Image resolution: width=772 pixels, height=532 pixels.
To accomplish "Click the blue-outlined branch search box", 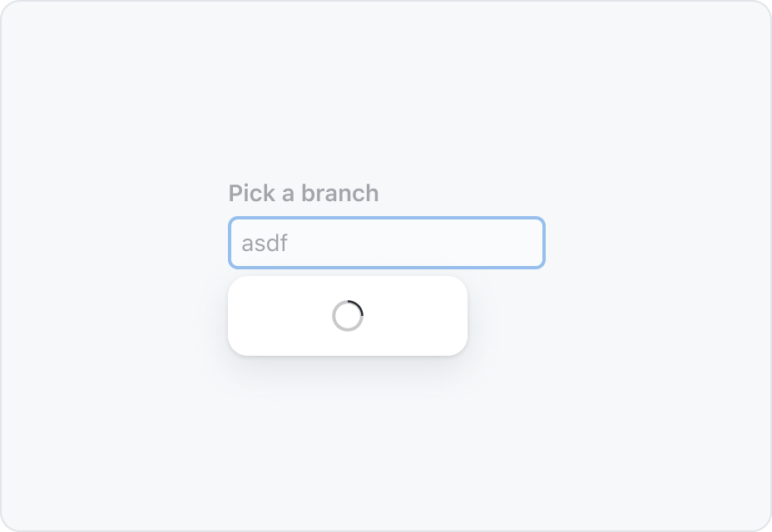I will (x=387, y=243).
